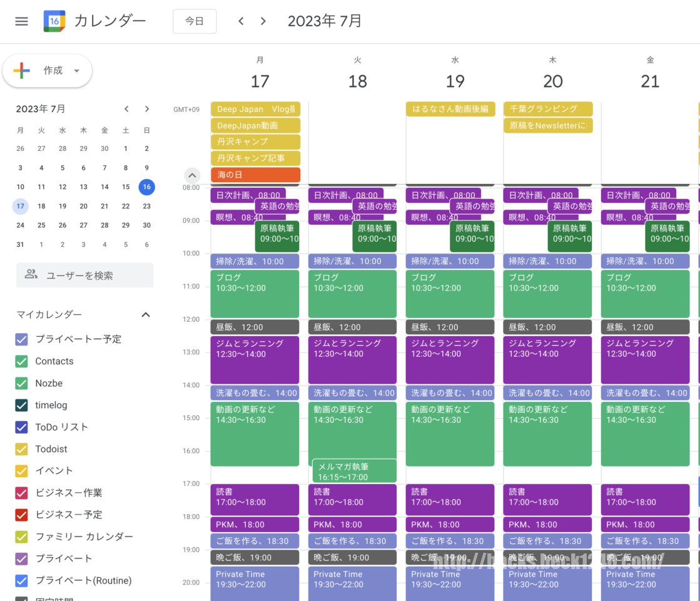Toggle the Todoist calendar checkbox
The image size is (700, 601).
[x=21, y=449]
